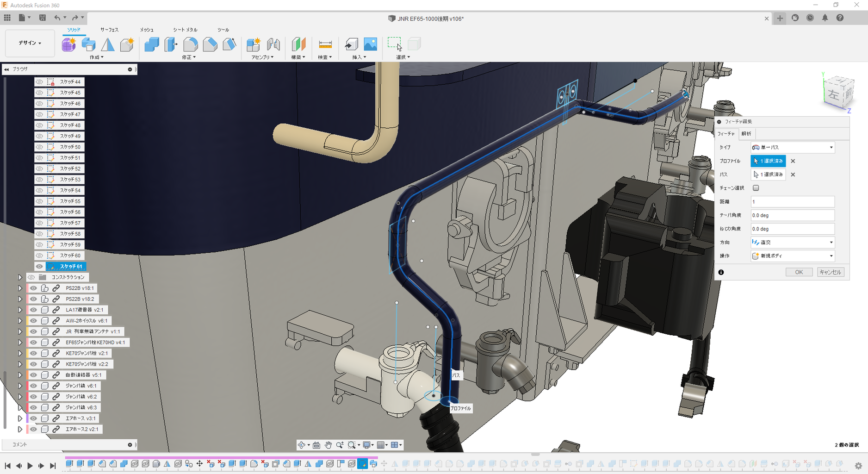Click OK in the フィーチャ編集 dialog
868x474 pixels.
click(799, 272)
